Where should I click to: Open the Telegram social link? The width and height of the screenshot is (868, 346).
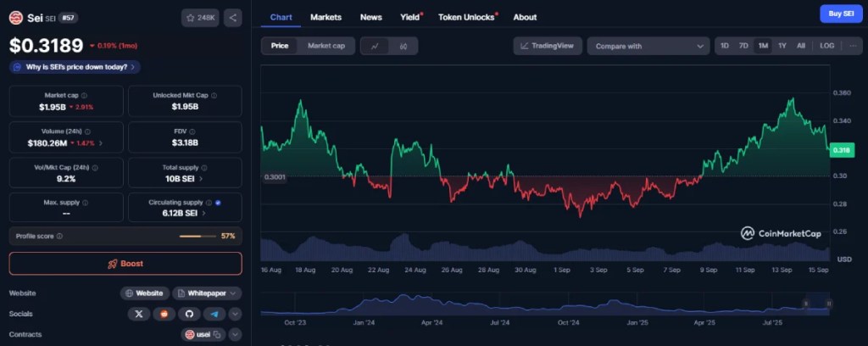tap(214, 314)
